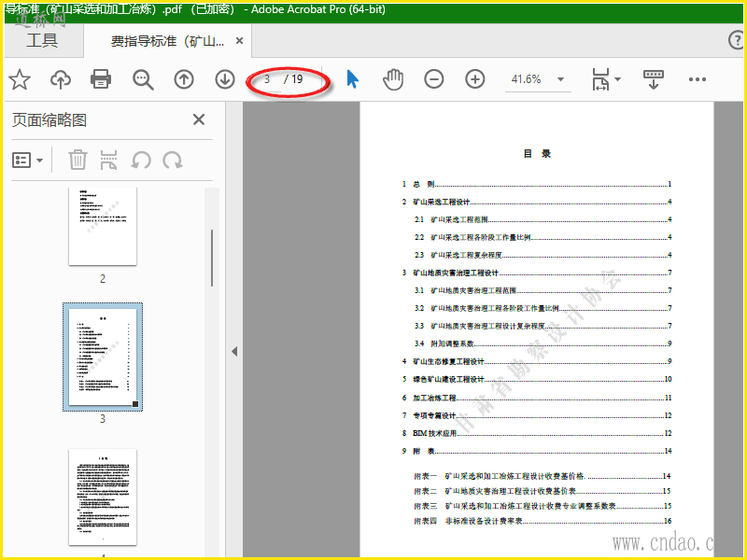Screen dimensions: 747x560
Task: Close the 费指导标准 document tab
Action: click(240, 41)
